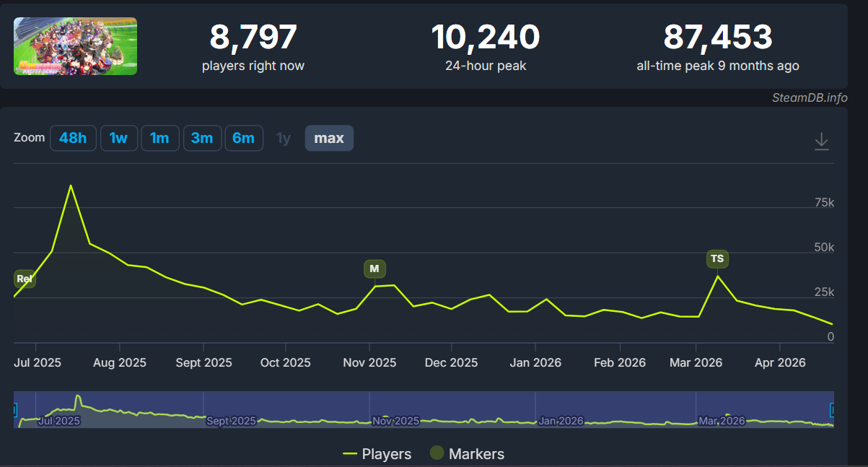Click the 8,797 players right now figure
868x467 pixels.
(x=253, y=38)
